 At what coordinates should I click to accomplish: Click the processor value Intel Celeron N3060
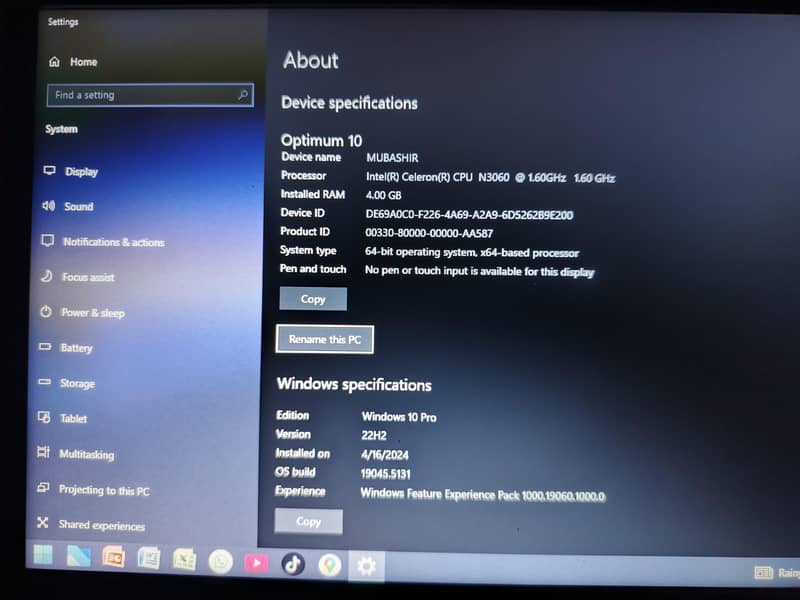coord(490,178)
